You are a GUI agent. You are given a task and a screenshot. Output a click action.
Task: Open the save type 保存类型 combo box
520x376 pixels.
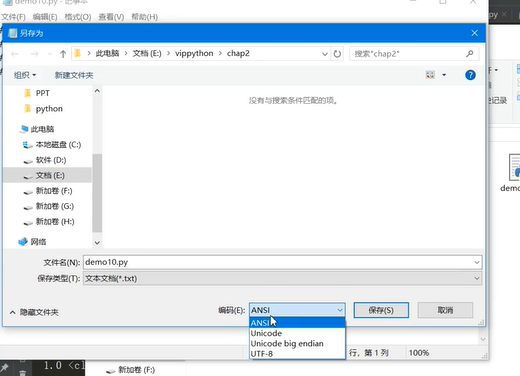pyautogui.click(x=282, y=278)
